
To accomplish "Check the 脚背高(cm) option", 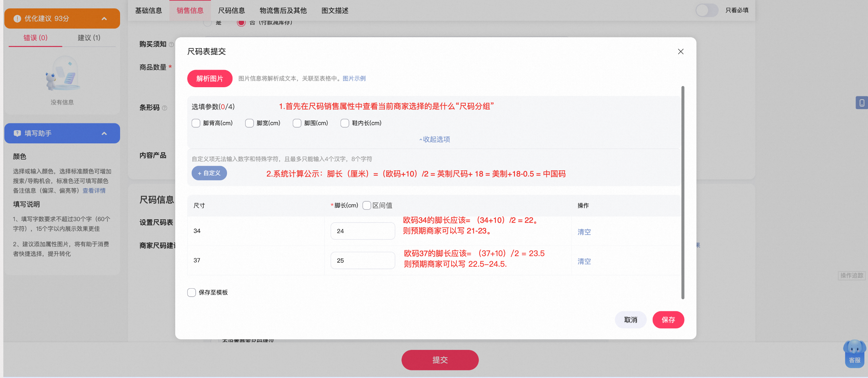I will pyautogui.click(x=196, y=123).
